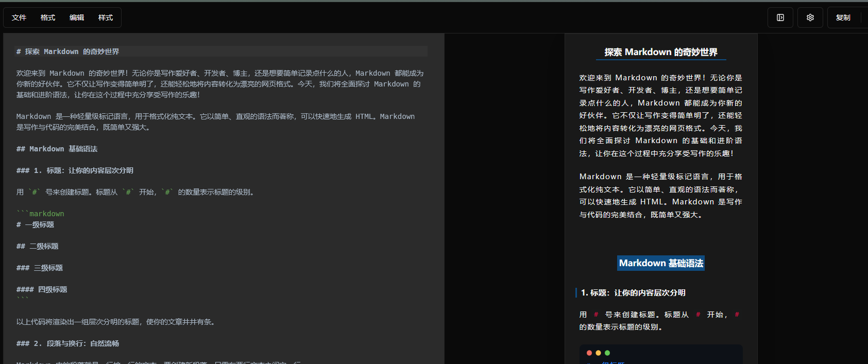Click editor line '### 三级标题'
This screenshot has height=364, width=868.
tap(39, 268)
